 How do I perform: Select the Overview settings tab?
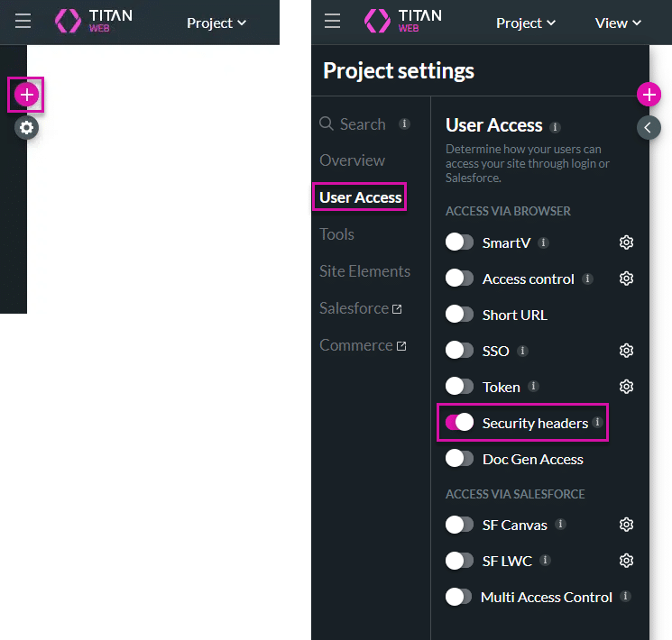tap(352, 160)
